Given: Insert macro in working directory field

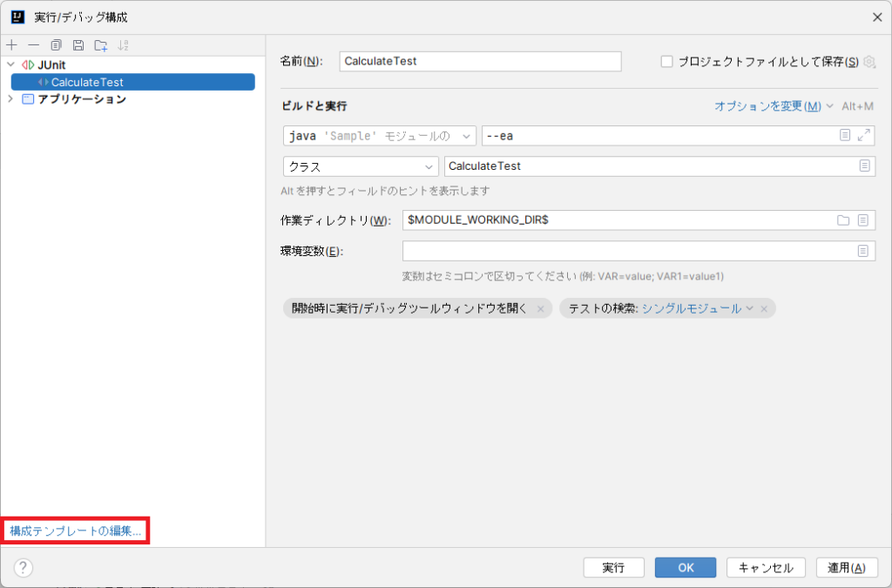Looking at the screenshot, I should pos(863,220).
